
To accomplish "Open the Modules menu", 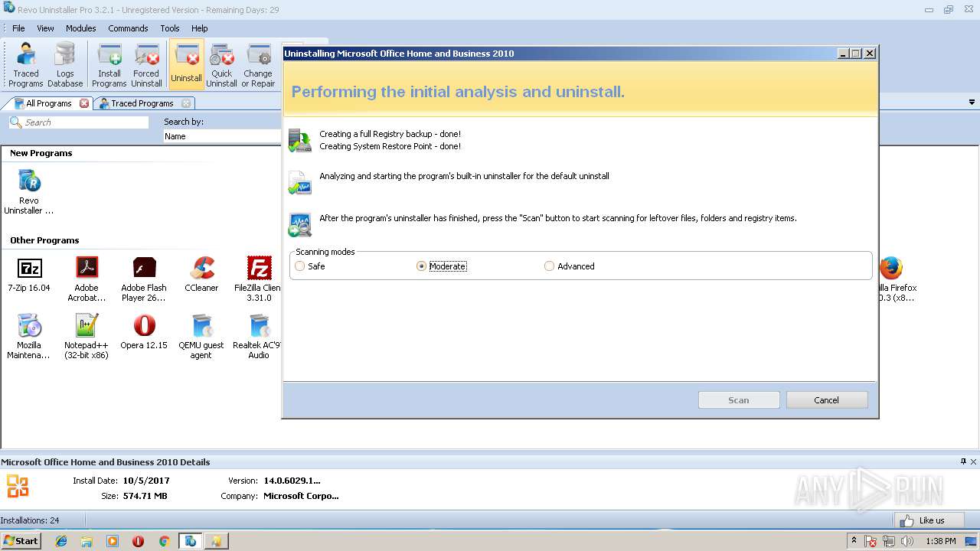I will (80, 28).
